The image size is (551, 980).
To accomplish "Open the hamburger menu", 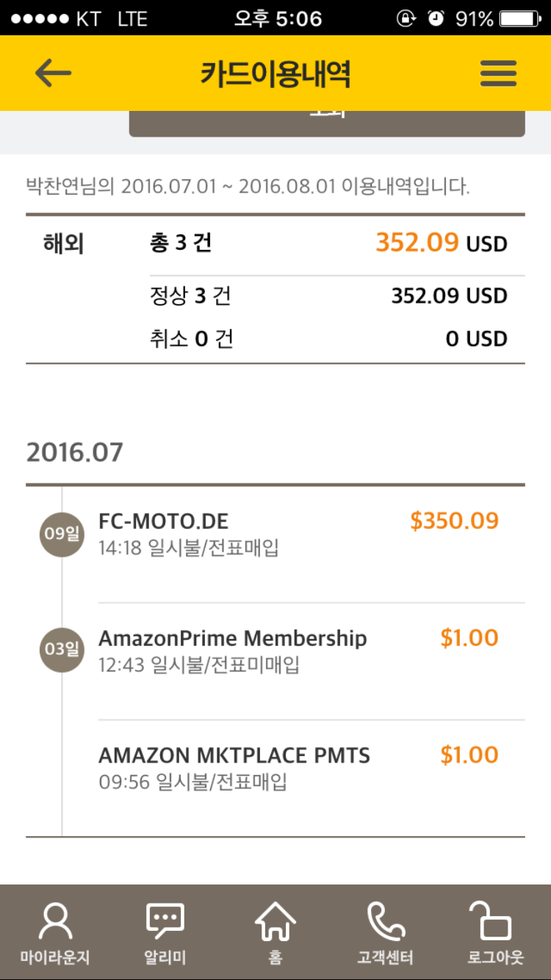I will (498, 73).
